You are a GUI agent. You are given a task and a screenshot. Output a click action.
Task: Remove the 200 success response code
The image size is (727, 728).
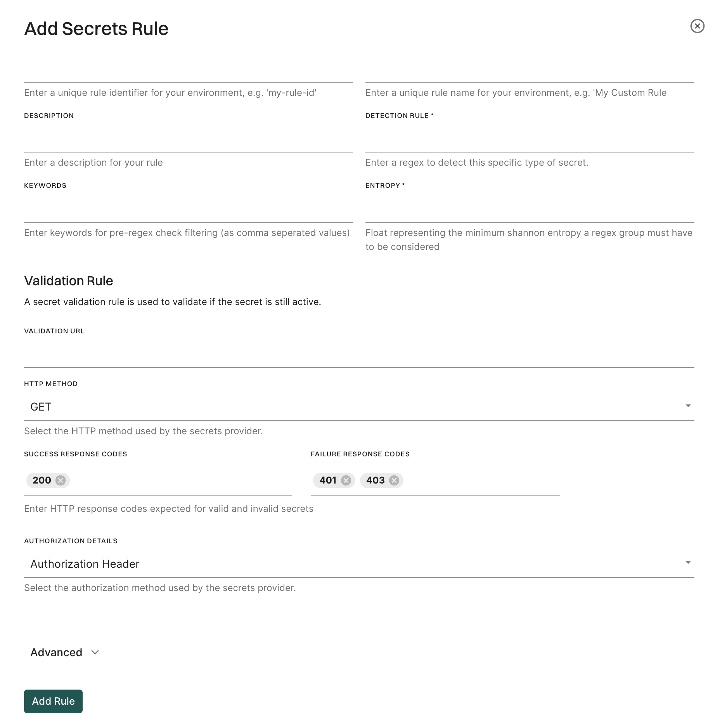(61, 480)
